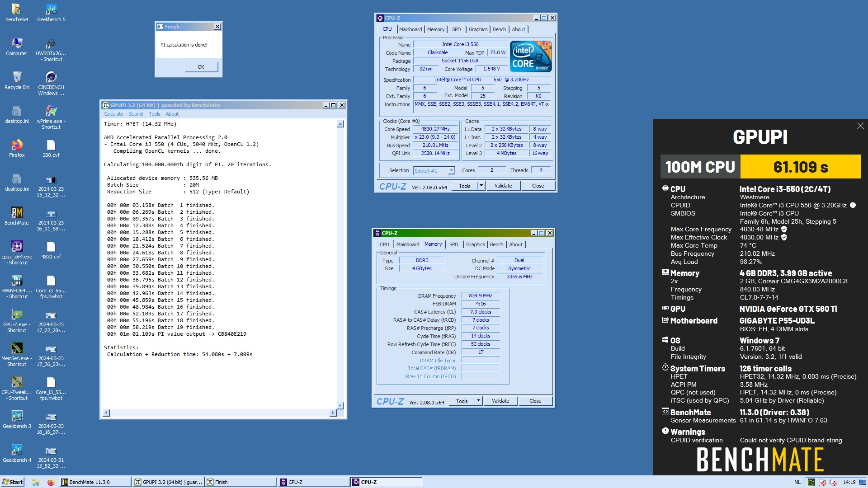
Task: Click Validate in CPU-Z Memory window
Action: 500,401
